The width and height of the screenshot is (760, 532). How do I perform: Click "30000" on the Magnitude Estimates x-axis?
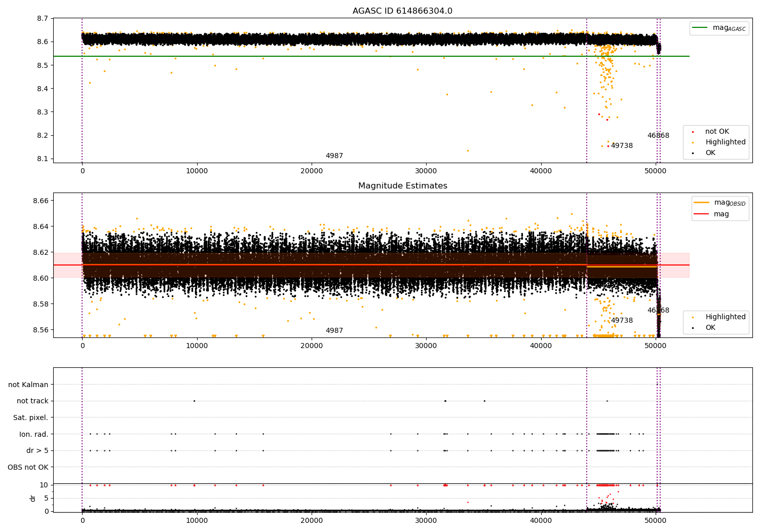[426, 346]
